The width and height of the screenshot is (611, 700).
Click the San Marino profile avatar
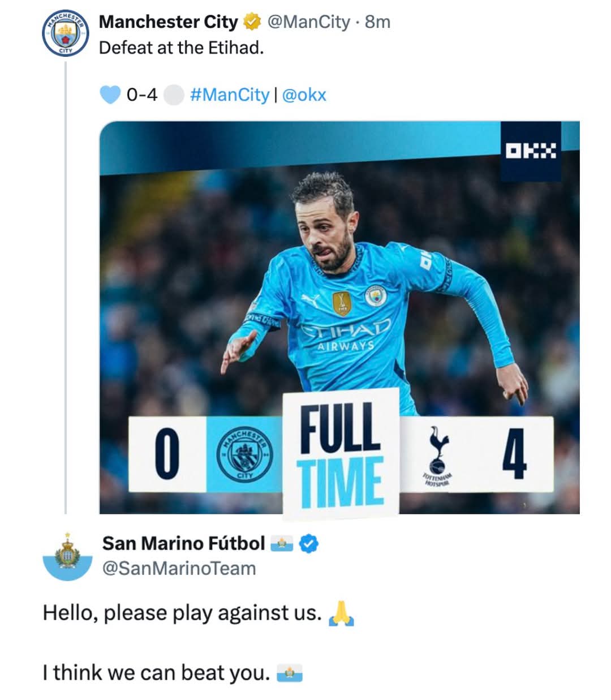[x=68, y=556]
